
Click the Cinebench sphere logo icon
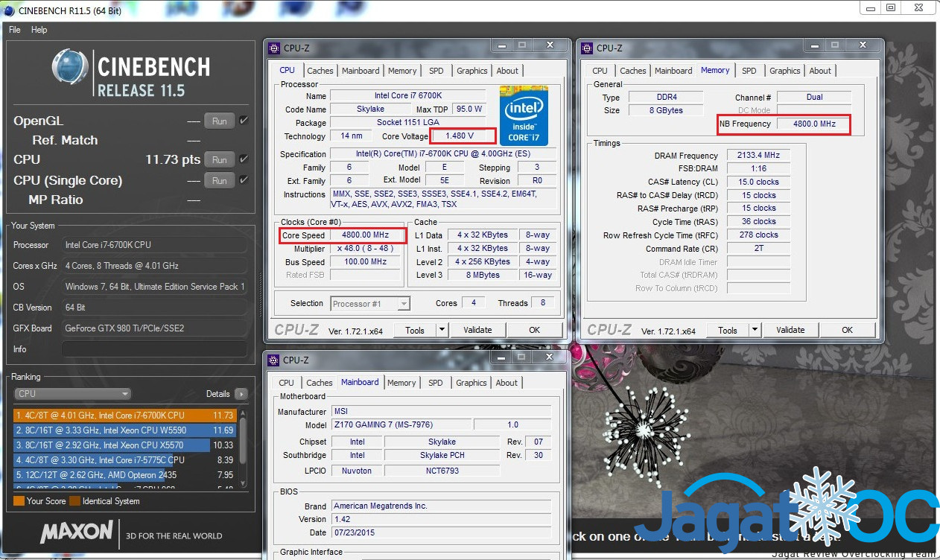70,67
